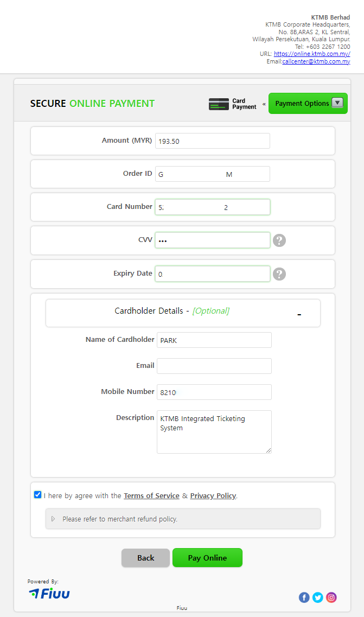Click the Back button
The height and width of the screenshot is (617, 364).
click(145, 558)
